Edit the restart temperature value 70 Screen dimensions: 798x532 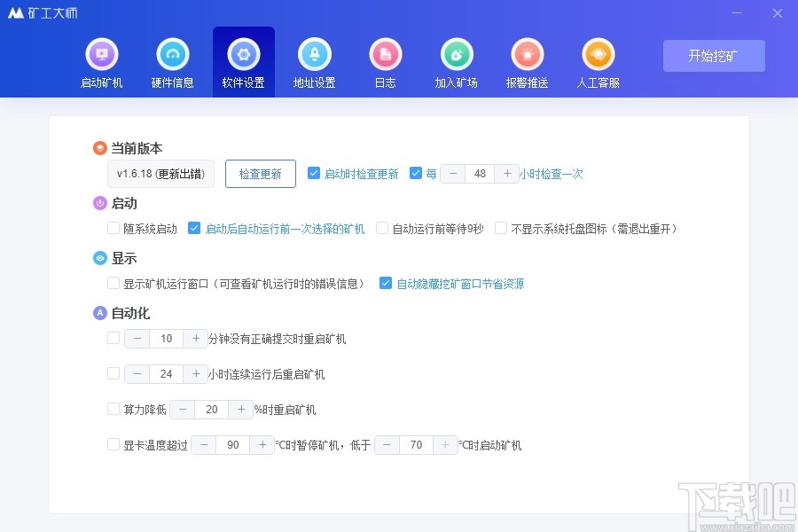point(416,444)
